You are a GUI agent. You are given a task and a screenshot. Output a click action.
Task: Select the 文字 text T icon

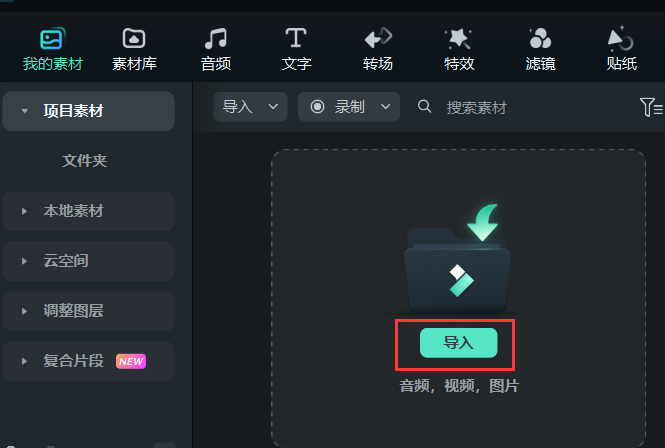(296, 38)
